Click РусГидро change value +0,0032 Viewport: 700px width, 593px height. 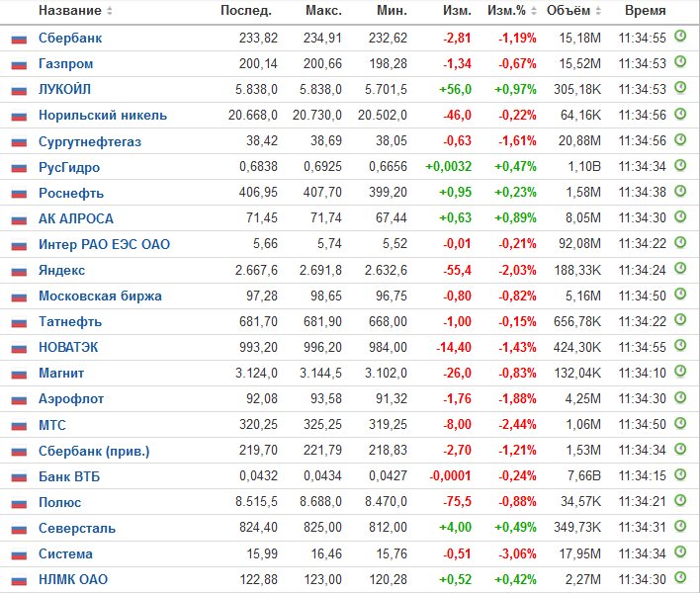(x=448, y=167)
